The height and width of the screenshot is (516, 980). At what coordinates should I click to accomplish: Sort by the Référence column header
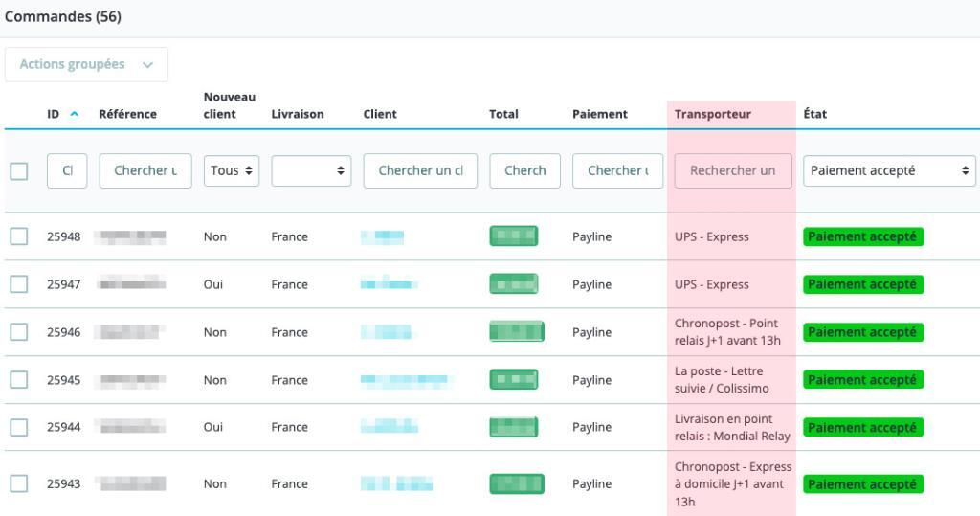tap(127, 114)
